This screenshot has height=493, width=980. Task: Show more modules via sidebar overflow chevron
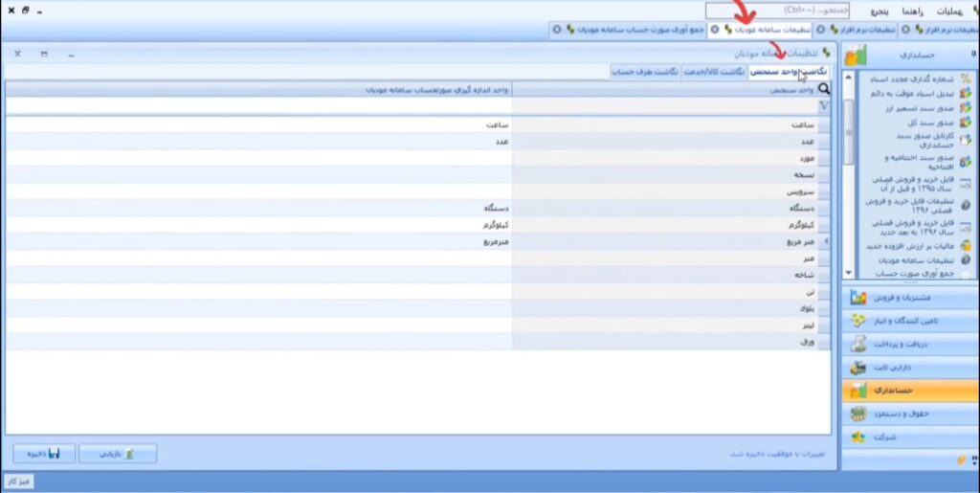(975, 460)
